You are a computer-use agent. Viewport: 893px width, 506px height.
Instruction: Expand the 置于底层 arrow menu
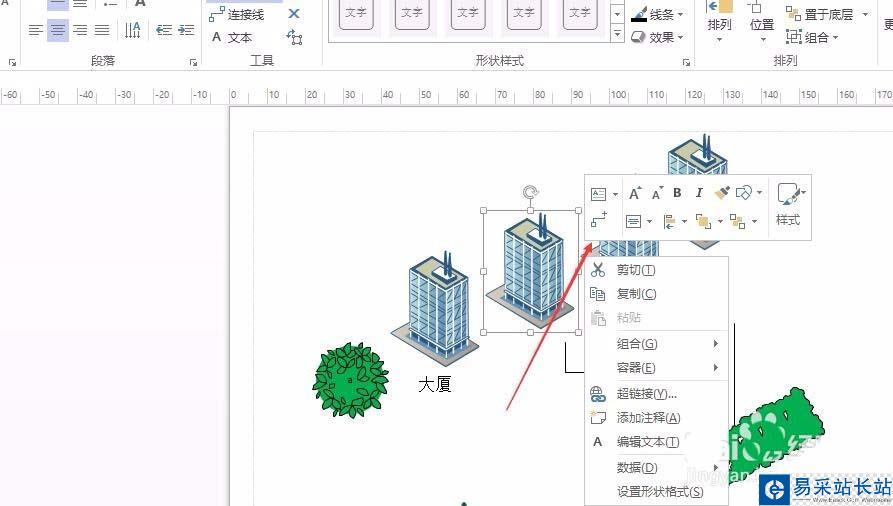(x=865, y=15)
